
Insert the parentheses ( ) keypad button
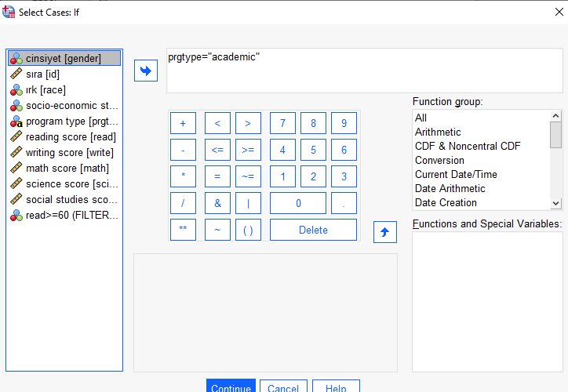pos(248,230)
